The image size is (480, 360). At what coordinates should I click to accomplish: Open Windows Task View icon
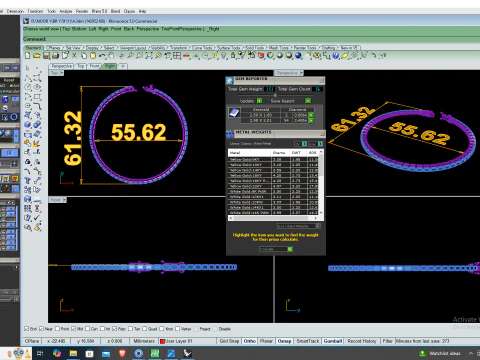(x=40, y=353)
